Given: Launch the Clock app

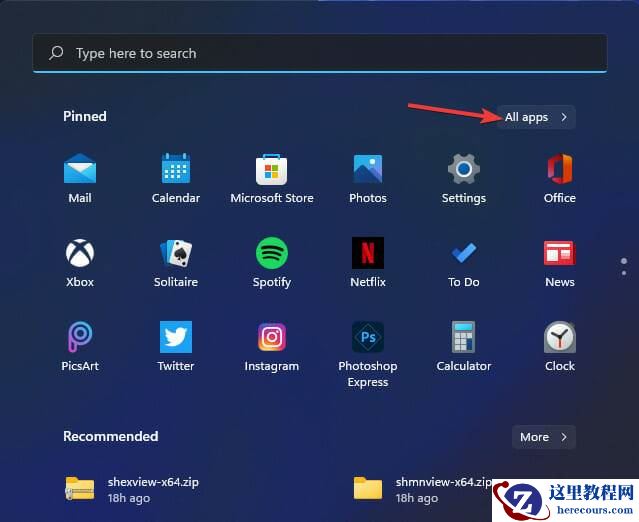Looking at the screenshot, I should [560, 347].
